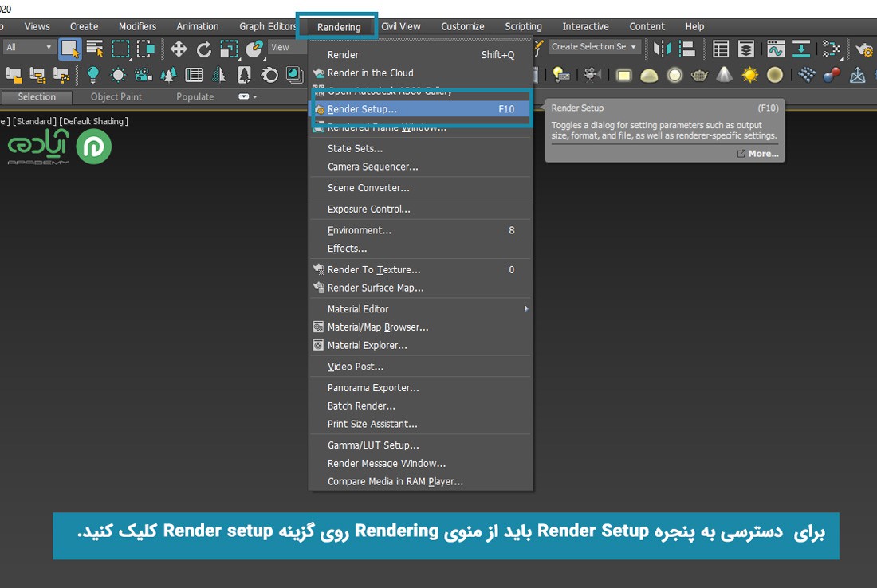Click the teapot Render Setup toolbar icon
Viewport: 877px width, 588px height.
[865, 50]
